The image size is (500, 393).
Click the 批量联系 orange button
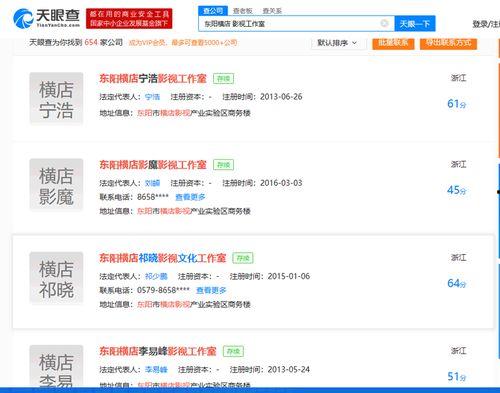point(393,43)
